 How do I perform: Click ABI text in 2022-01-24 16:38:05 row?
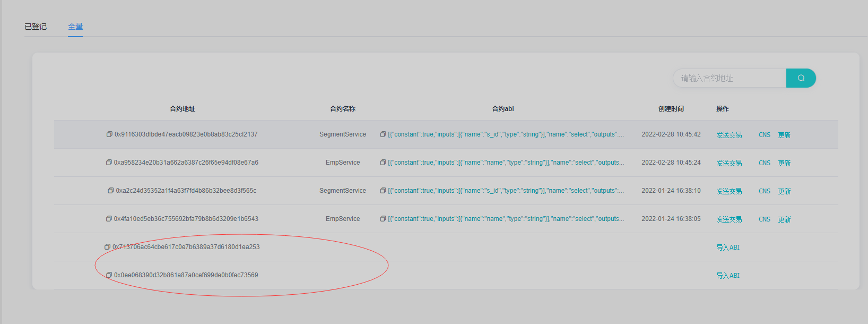[506, 219]
